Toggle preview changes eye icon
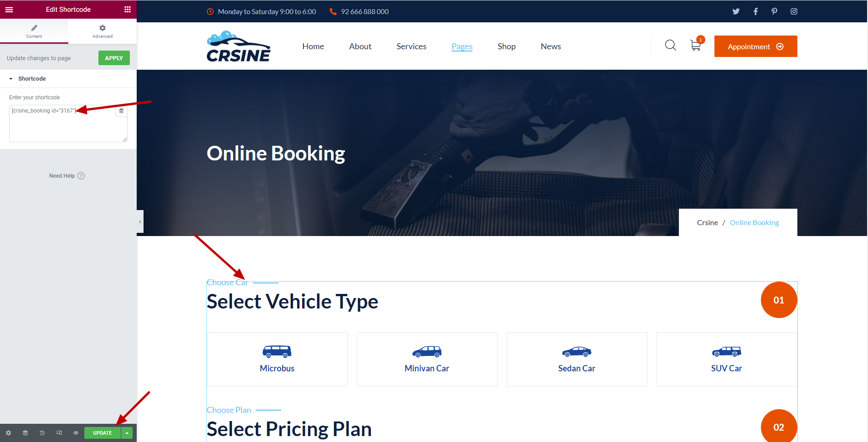Image resolution: width=868 pixels, height=442 pixels. click(76, 433)
